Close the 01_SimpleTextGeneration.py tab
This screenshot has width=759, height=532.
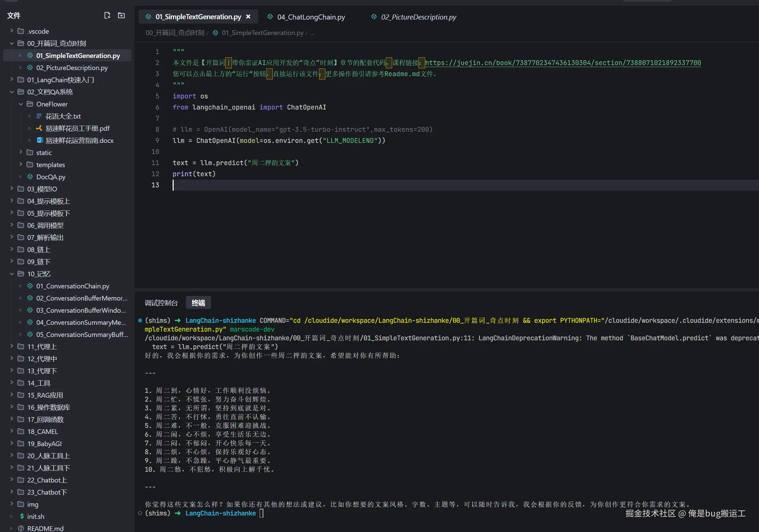point(249,17)
